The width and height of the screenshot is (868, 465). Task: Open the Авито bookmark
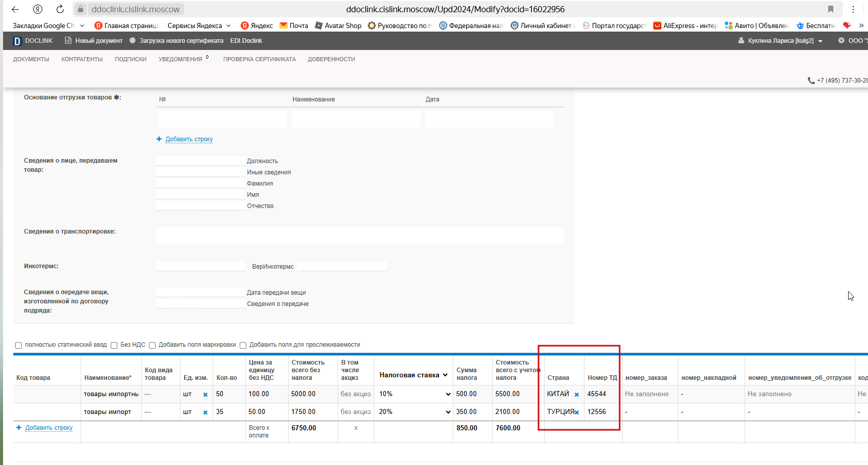[x=757, y=25]
